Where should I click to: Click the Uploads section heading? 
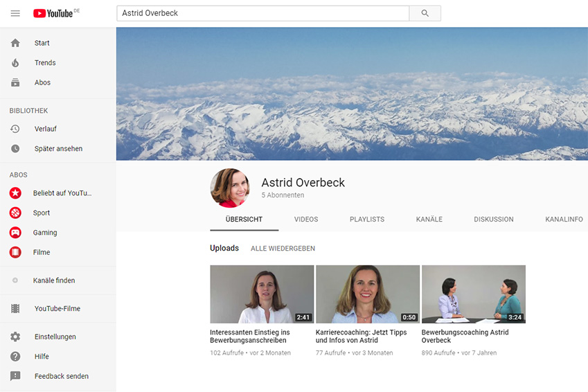tap(224, 249)
